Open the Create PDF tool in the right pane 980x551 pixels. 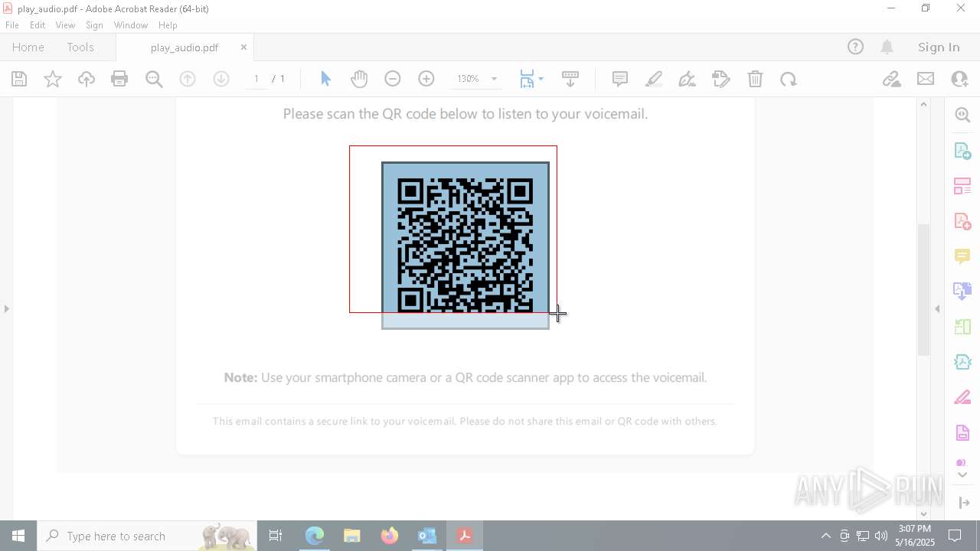[962, 221]
